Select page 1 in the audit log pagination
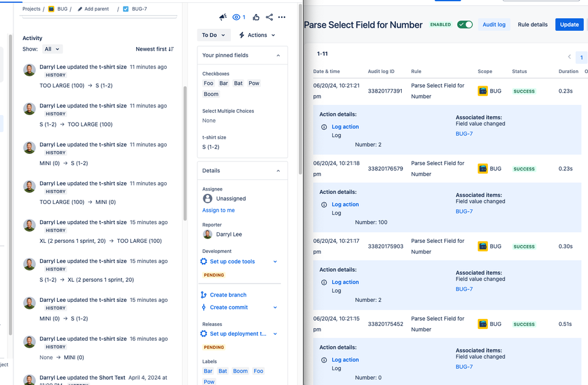 (580, 57)
